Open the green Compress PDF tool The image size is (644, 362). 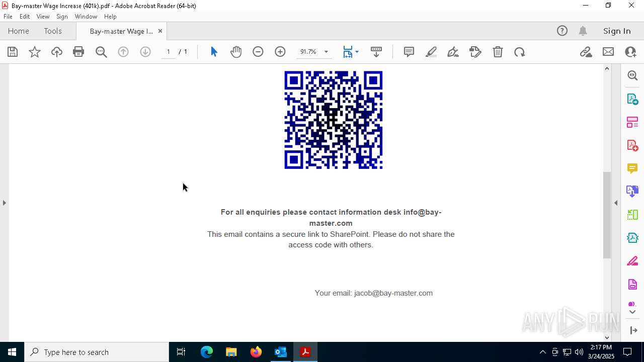[632, 215]
